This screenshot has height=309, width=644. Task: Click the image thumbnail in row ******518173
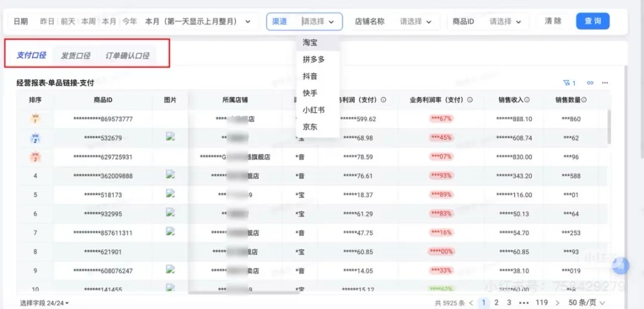171,193
